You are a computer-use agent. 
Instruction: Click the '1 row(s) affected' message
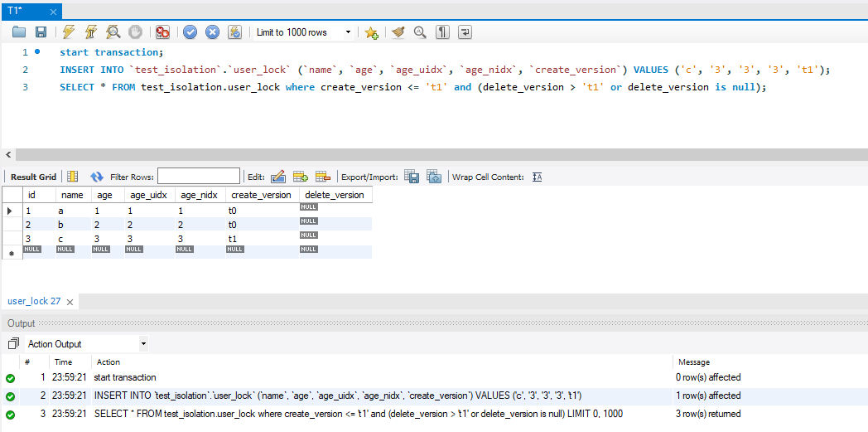point(709,396)
